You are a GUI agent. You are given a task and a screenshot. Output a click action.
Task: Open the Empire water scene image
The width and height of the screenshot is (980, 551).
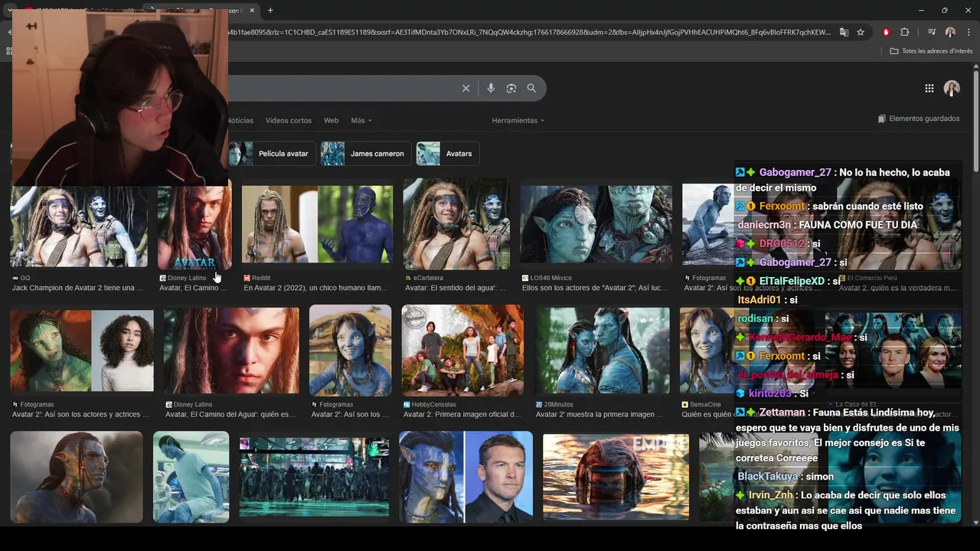[x=616, y=477]
